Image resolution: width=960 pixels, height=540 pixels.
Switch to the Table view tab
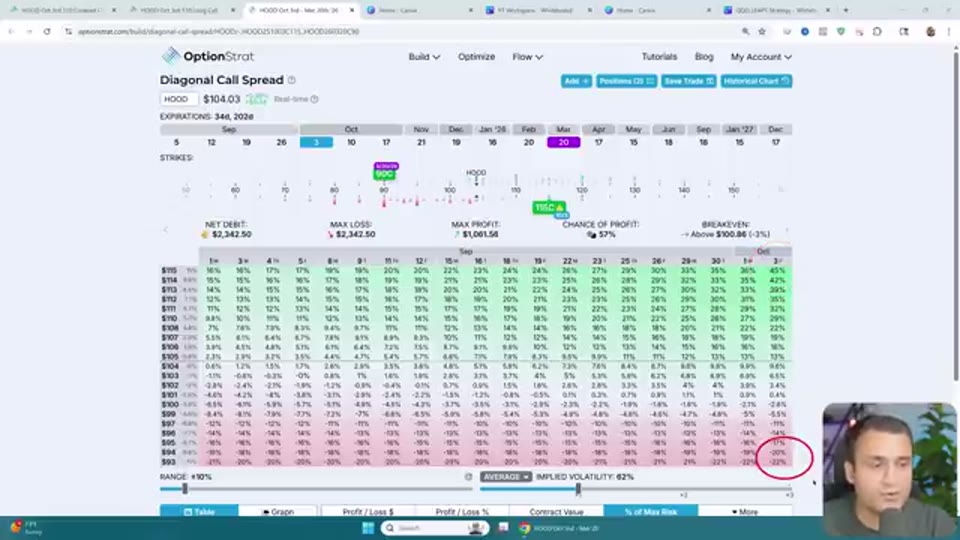click(x=199, y=511)
